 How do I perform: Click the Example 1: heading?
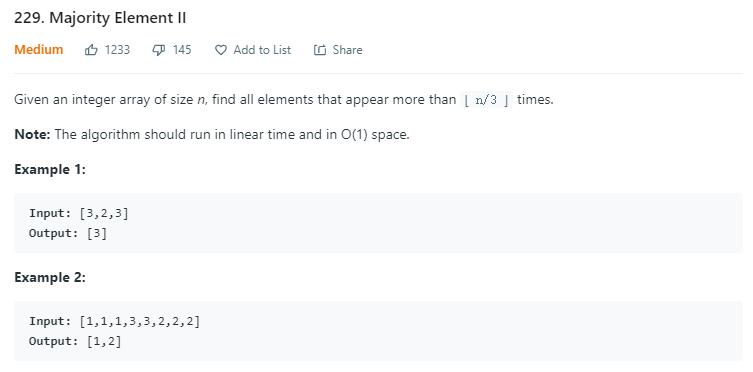[x=50, y=169]
